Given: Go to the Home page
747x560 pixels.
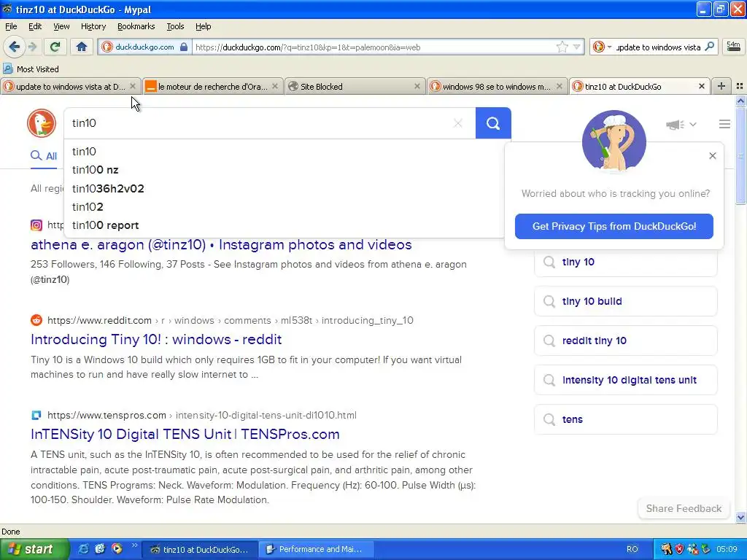Looking at the screenshot, I should 82,47.
